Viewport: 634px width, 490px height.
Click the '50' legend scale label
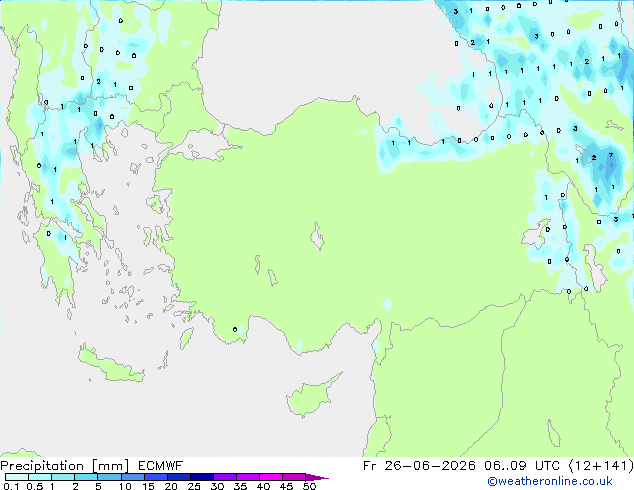[x=309, y=486]
